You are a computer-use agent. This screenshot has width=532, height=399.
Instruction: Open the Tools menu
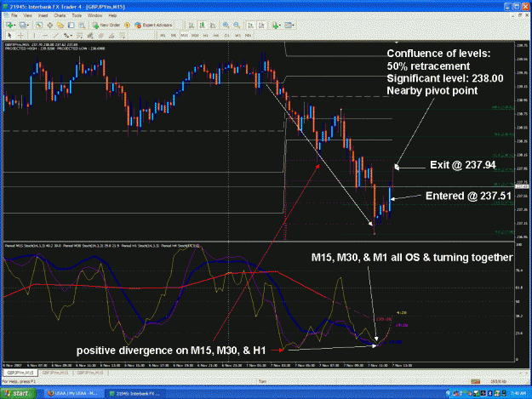point(77,15)
